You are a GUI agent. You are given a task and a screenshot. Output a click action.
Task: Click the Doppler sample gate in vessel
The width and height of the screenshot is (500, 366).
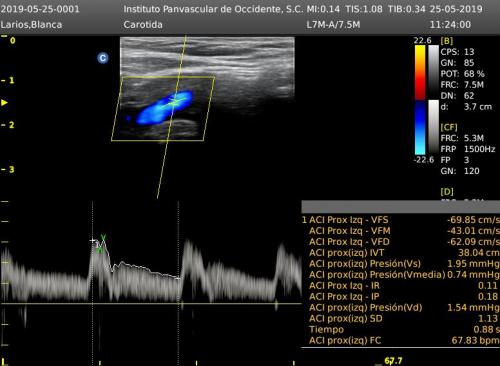[x=175, y=101]
